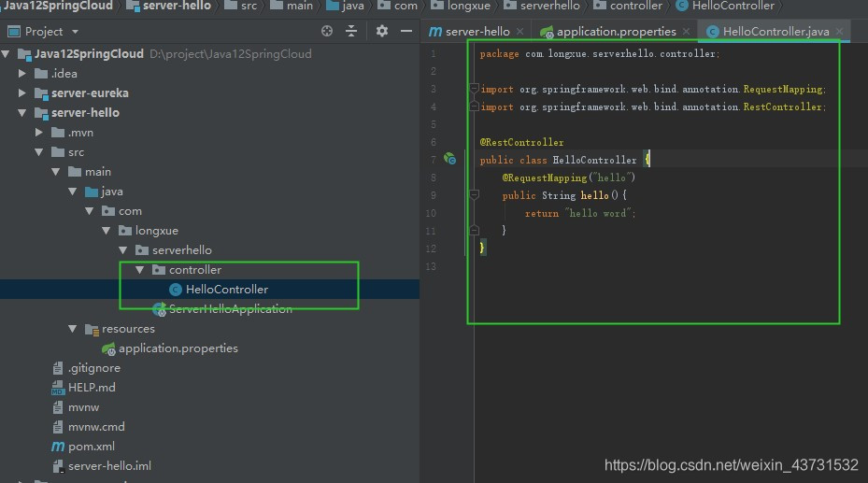Click application.properties Spring leaf icon in tree
868x483 pixels.
click(108, 348)
